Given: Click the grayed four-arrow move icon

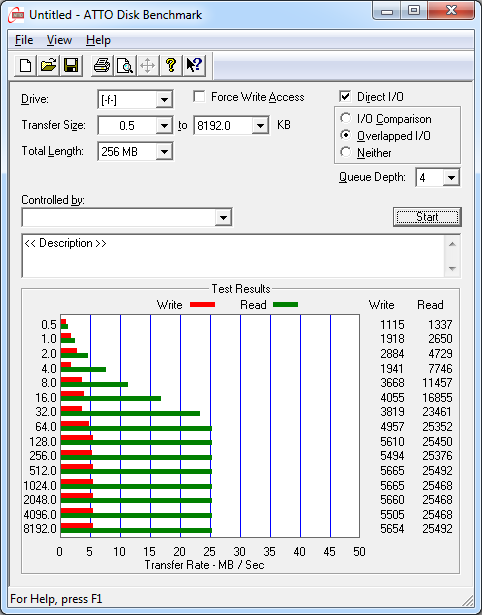Looking at the screenshot, I should click(x=147, y=65).
